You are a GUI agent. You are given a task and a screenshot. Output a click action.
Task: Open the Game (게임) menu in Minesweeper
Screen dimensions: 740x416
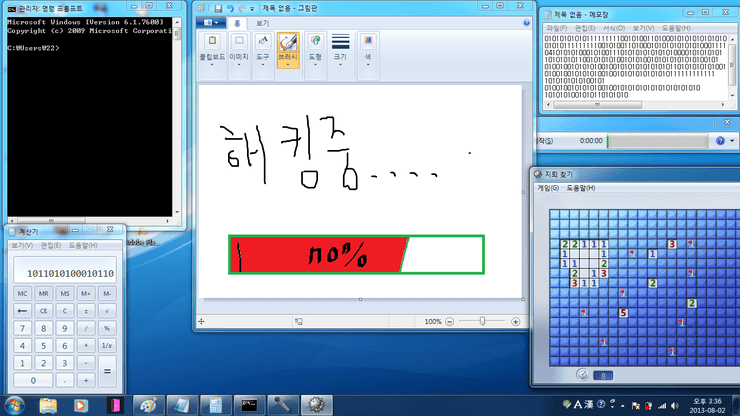click(x=548, y=187)
